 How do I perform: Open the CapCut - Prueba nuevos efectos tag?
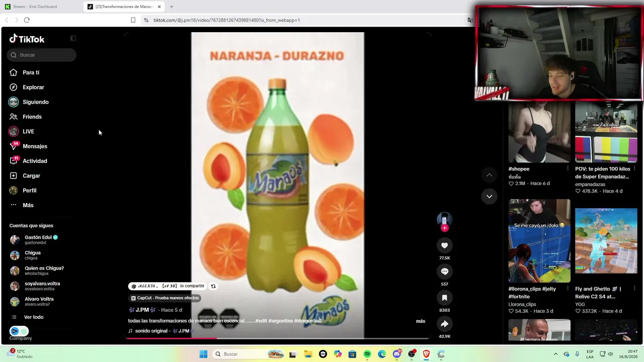click(165, 298)
